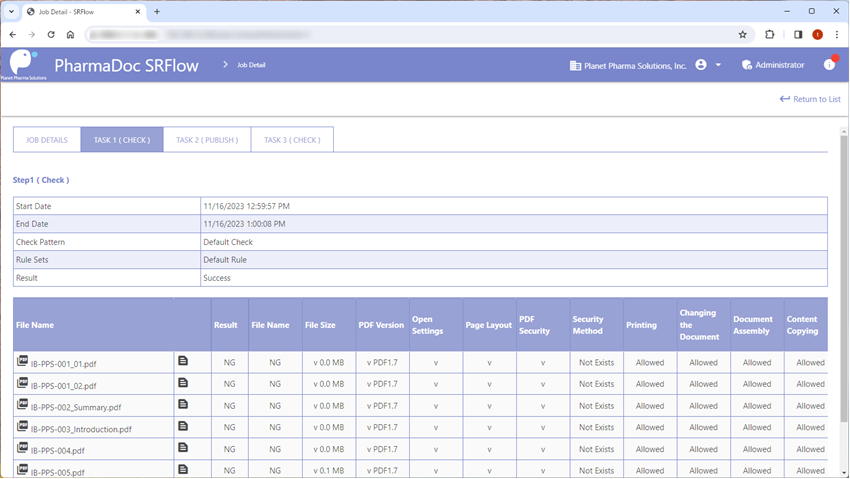Click the user account avatar icon
850x479 pixels.
(701, 65)
